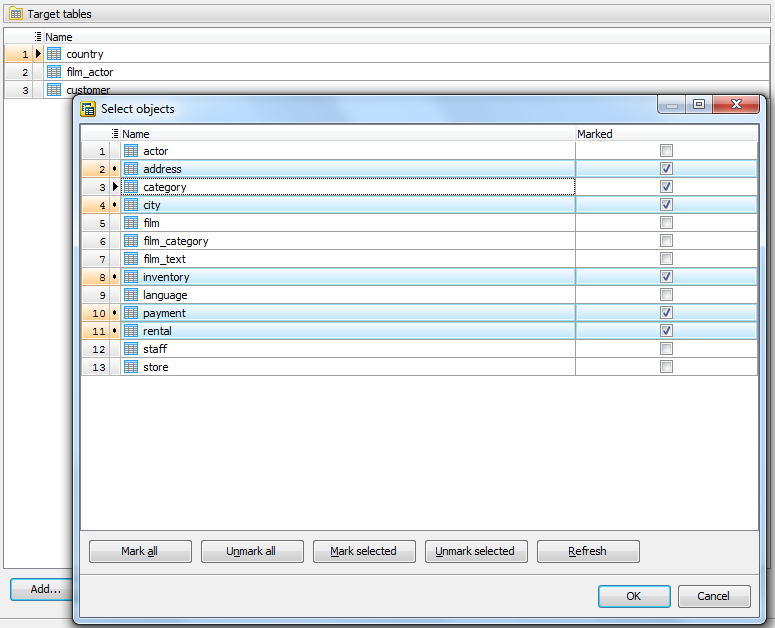This screenshot has height=628, width=775.
Task: Click the table icon beside rental
Action: [x=131, y=331]
